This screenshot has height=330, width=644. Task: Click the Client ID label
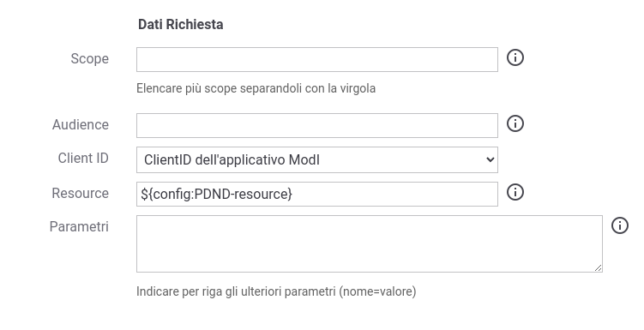point(83,158)
